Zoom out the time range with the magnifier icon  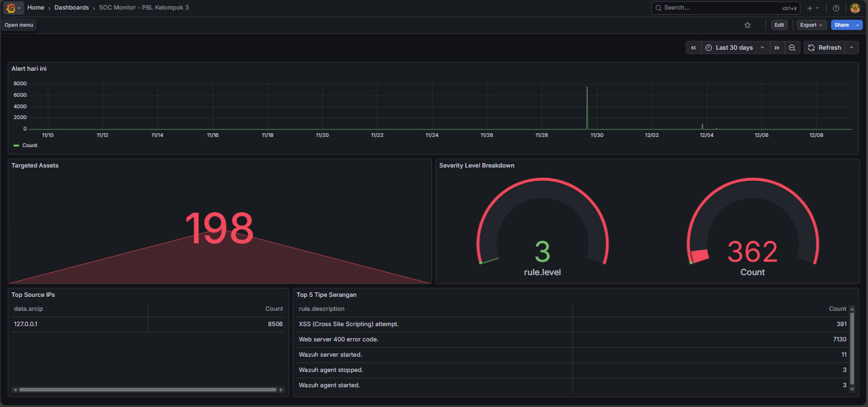tap(792, 47)
